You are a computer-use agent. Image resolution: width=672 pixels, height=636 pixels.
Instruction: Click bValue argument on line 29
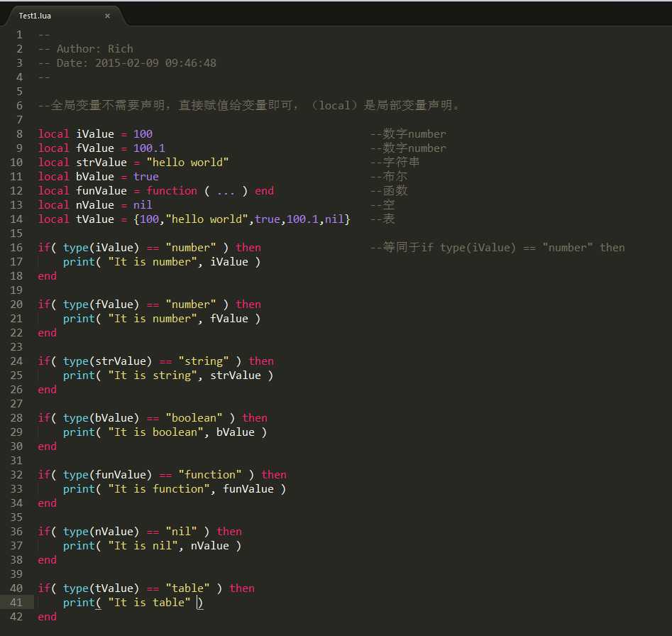tap(236, 432)
